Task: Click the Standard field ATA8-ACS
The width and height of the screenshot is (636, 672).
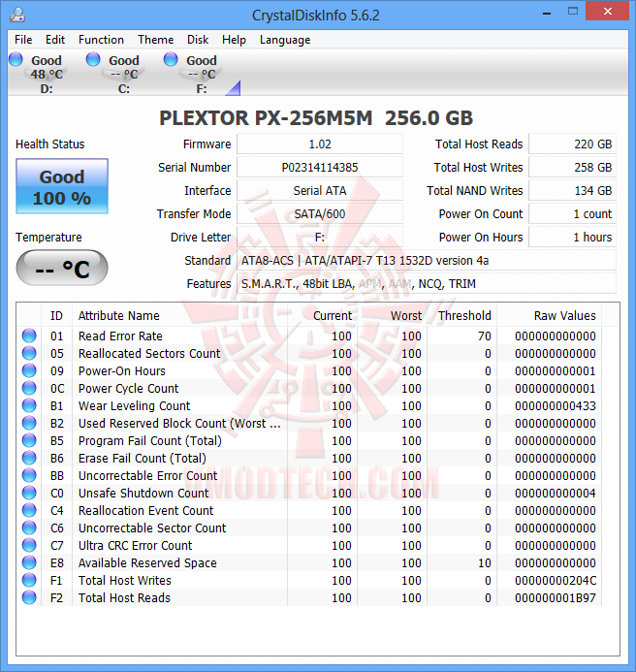Action: tap(427, 260)
